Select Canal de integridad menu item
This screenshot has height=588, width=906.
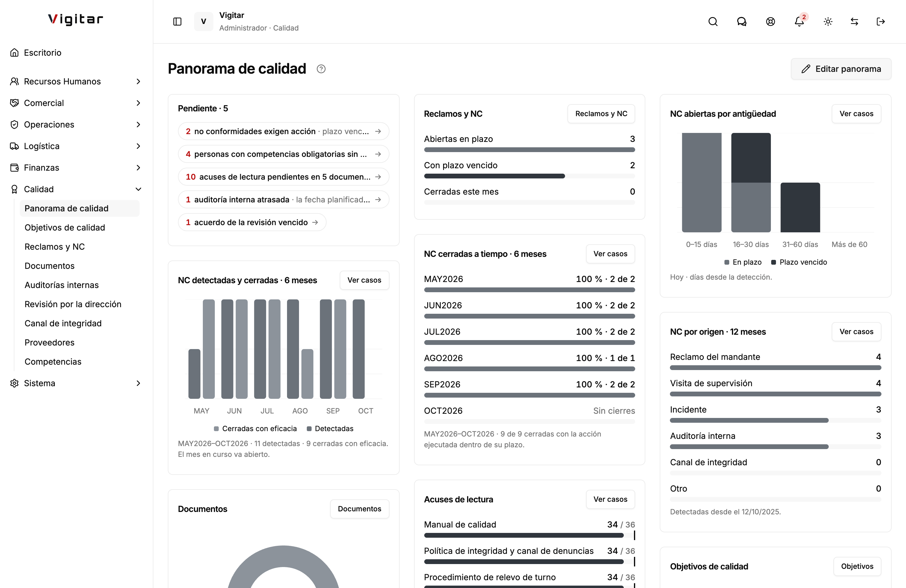click(x=80, y=323)
